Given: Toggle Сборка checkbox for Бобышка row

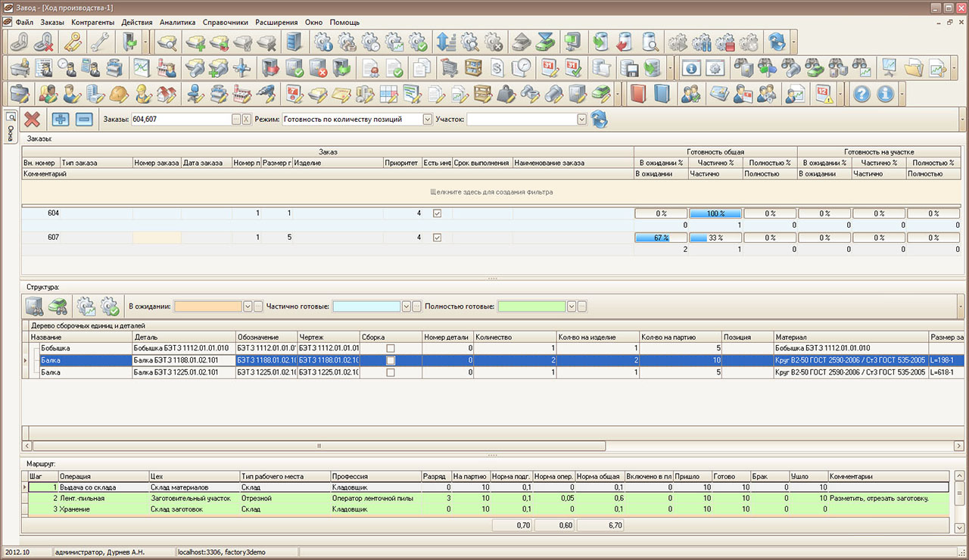Looking at the screenshot, I should click(391, 348).
